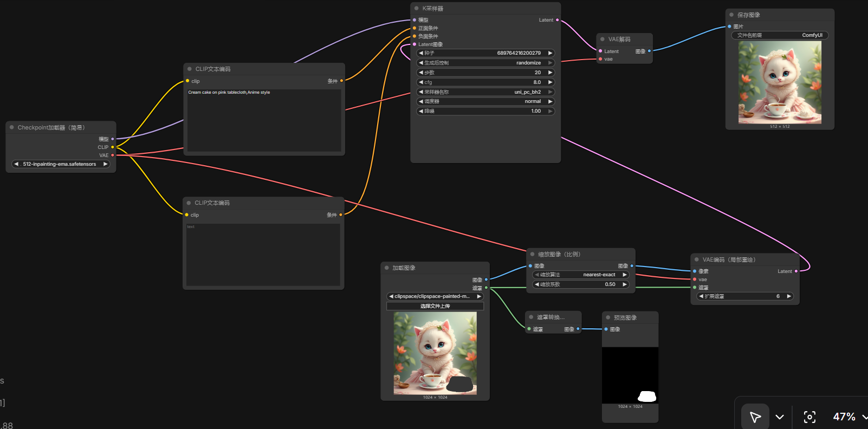
Task: Click the vae input port on VAE编码
Action: click(x=695, y=279)
